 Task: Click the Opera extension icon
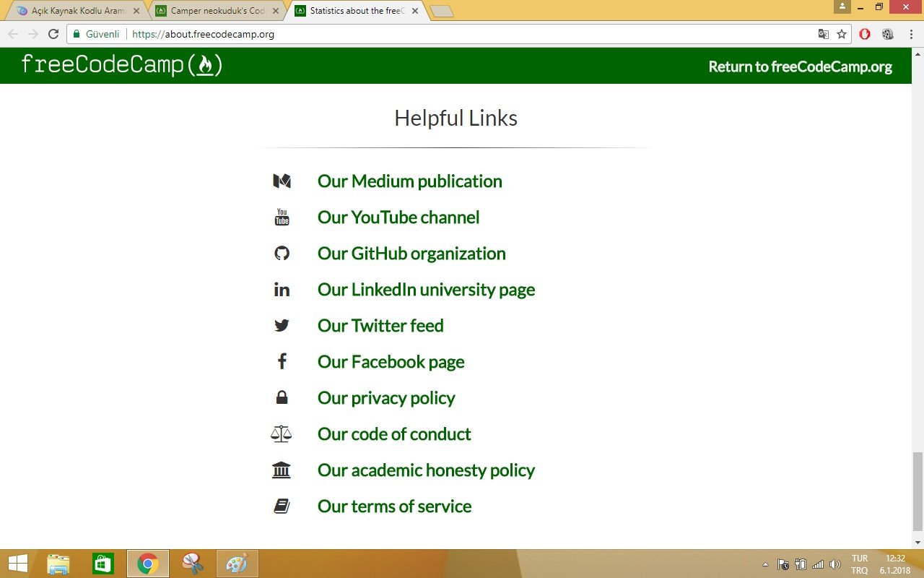[865, 34]
